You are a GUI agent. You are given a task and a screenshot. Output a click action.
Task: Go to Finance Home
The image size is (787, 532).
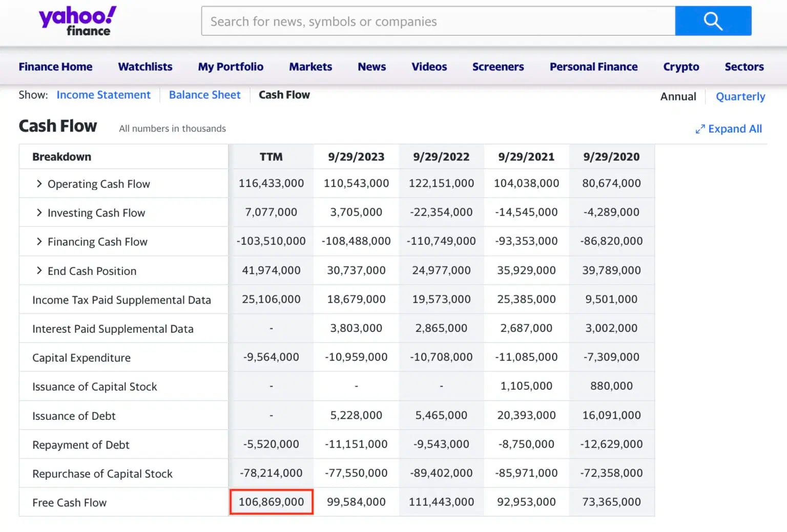[55, 67]
